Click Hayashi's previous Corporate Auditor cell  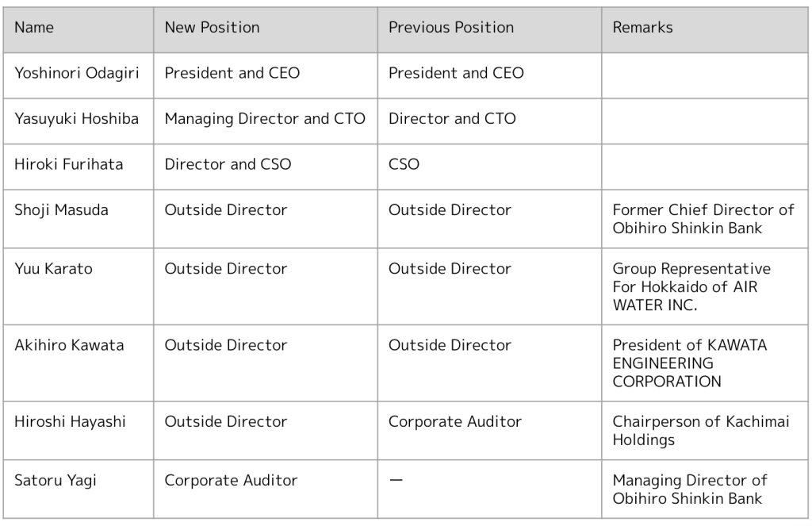pyautogui.click(x=489, y=430)
